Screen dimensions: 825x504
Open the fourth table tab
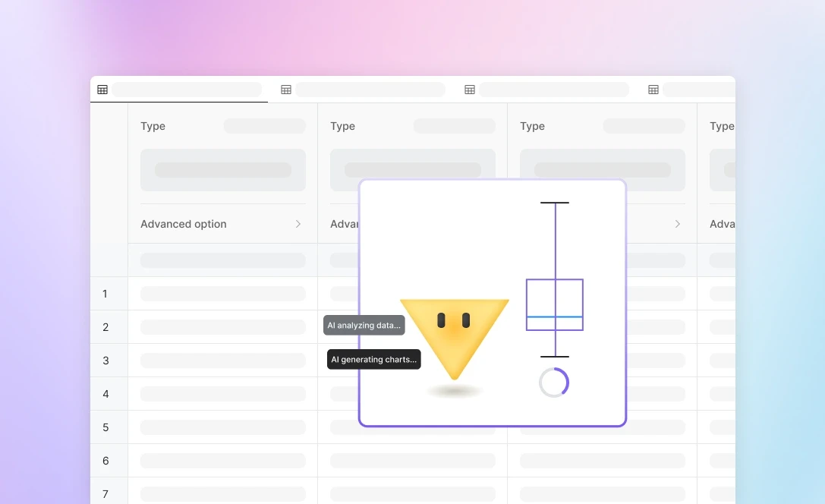click(x=691, y=90)
